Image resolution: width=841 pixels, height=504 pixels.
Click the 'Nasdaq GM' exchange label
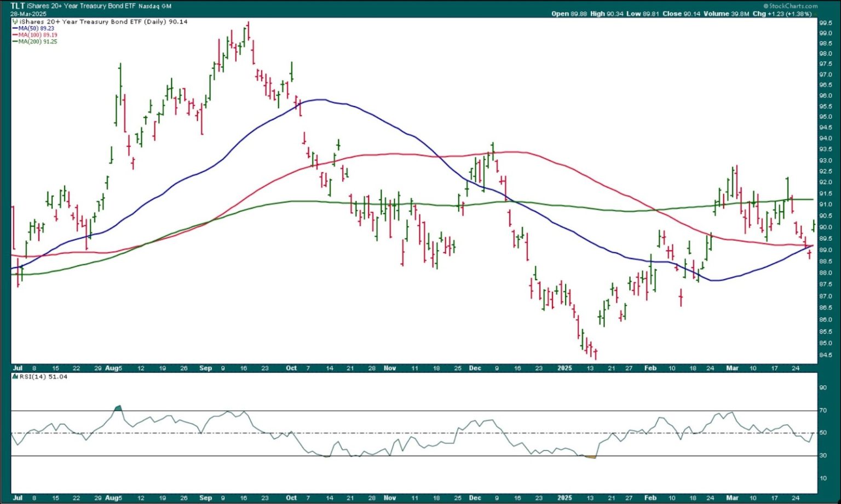click(155, 7)
